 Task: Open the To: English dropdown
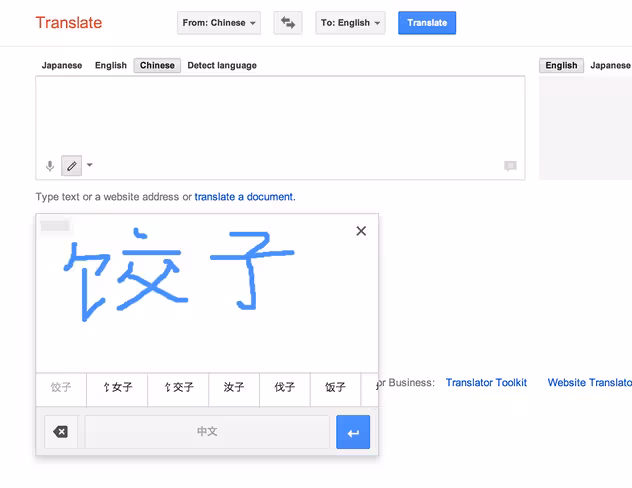tap(350, 23)
